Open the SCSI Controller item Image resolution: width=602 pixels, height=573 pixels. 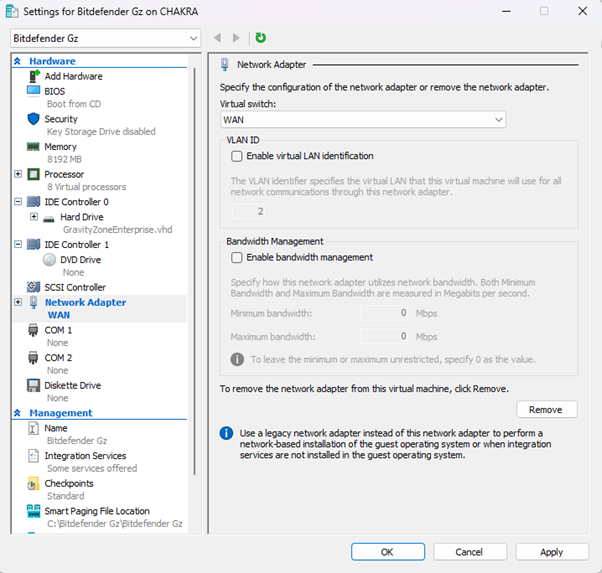pyautogui.click(x=74, y=287)
